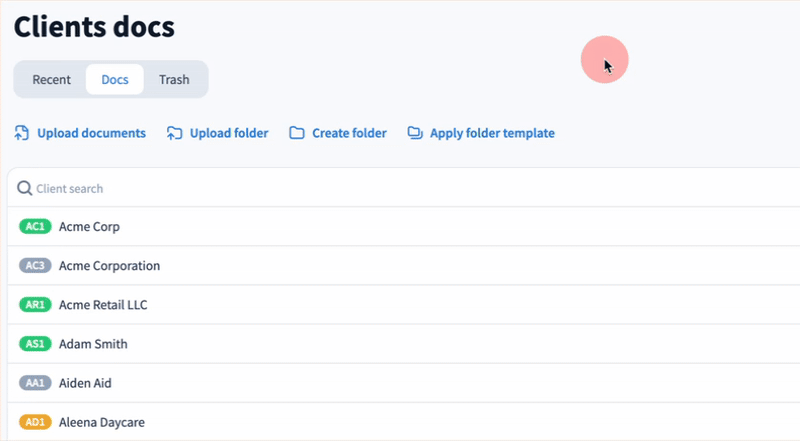This screenshot has width=800, height=441.
Task: Click the green AR1 badge
Action: coord(35,305)
